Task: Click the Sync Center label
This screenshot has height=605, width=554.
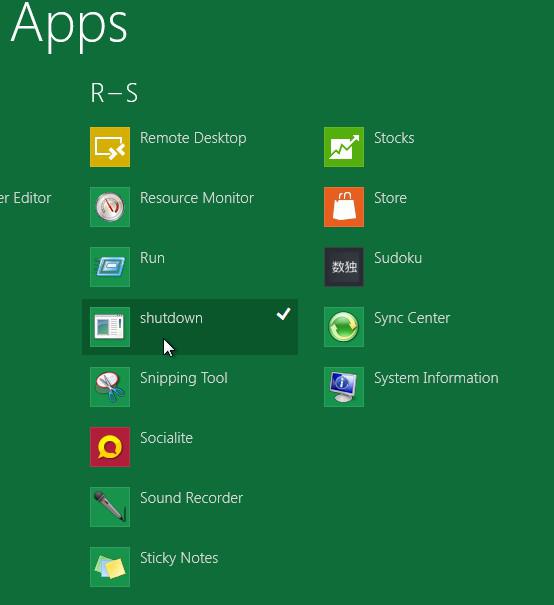Action: (412, 318)
